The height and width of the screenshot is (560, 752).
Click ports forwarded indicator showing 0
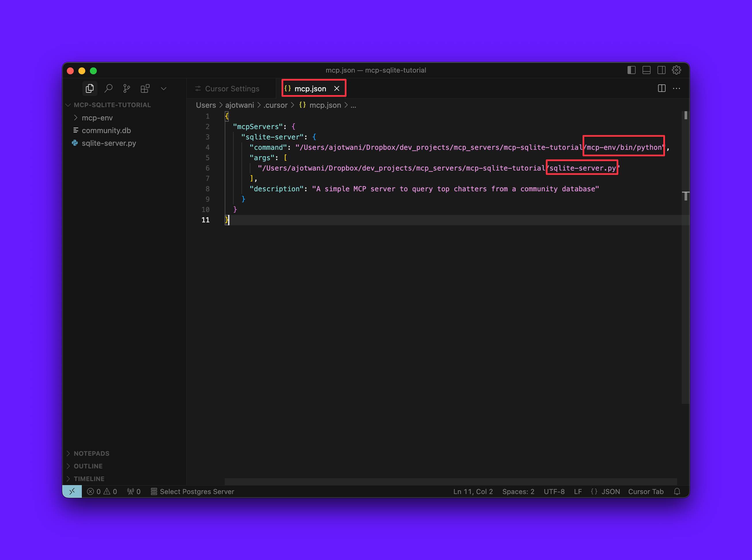(x=134, y=491)
